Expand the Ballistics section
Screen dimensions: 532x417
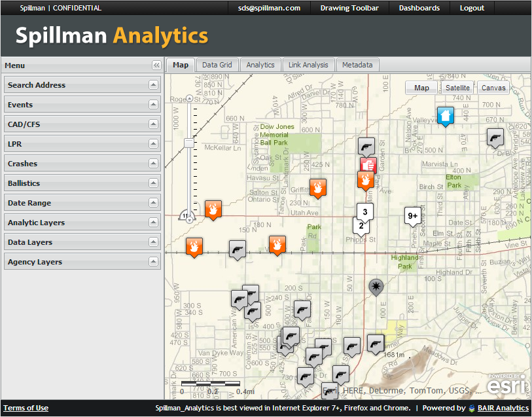pyautogui.click(x=153, y=183)
